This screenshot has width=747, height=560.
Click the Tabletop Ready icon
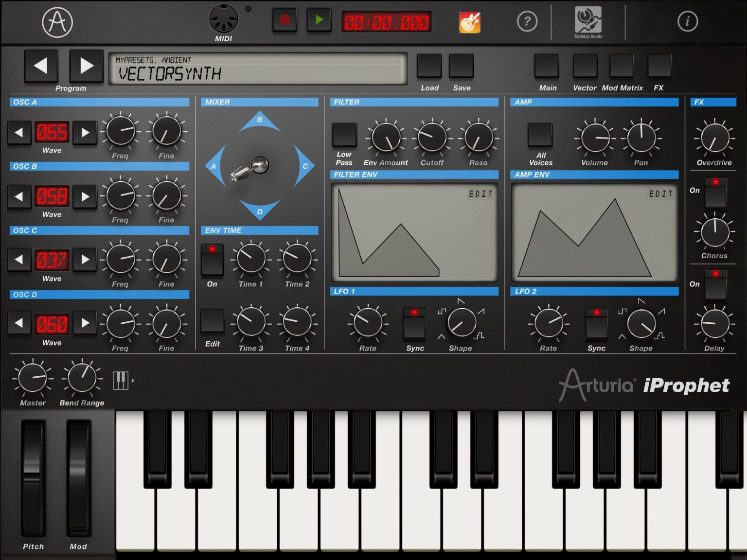point(587,19)
